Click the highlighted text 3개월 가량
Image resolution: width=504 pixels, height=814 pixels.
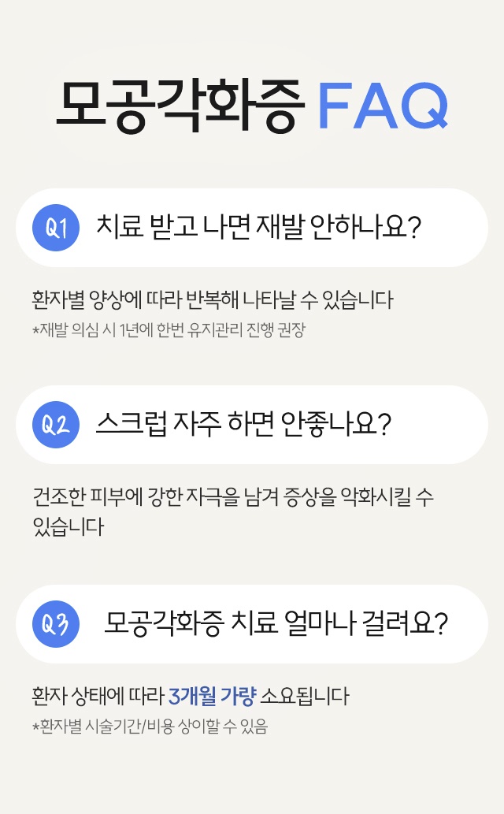[213, 696]
